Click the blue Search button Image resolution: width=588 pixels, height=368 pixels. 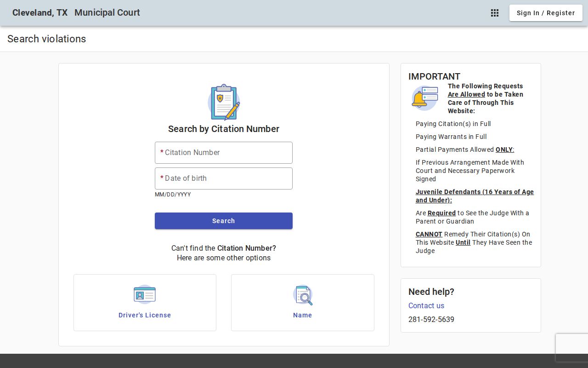click(x=224, y=221)
